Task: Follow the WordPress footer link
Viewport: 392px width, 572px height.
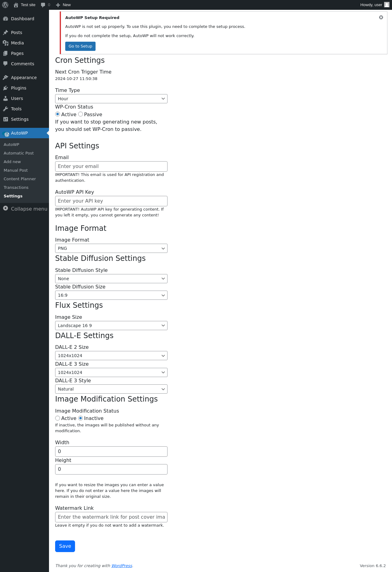Action: [122, 566]
